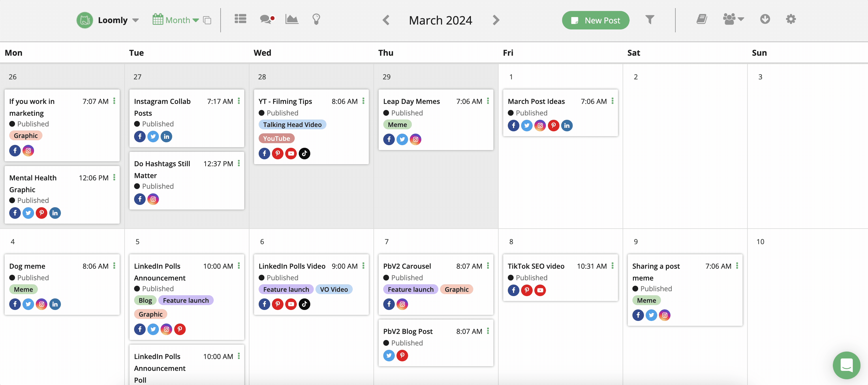Navigate to the previous month
This screenshot has height=385, width=868.
click(386, 20)
